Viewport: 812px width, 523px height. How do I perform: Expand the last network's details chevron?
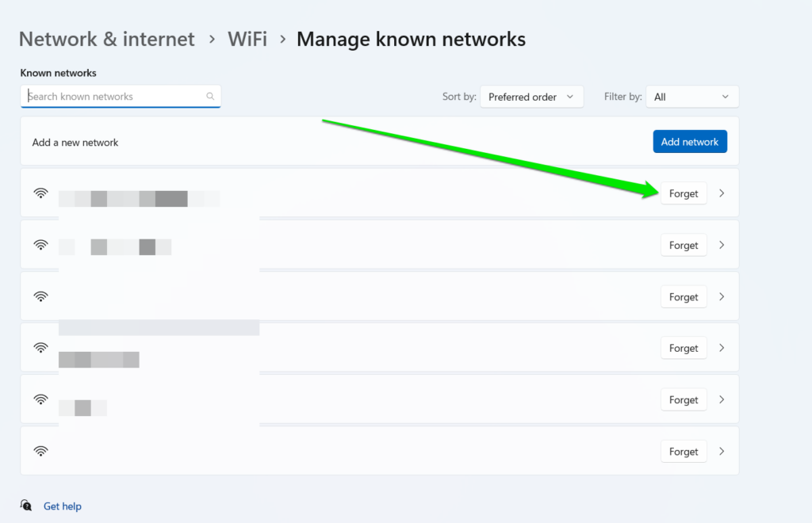pos(722,452)
